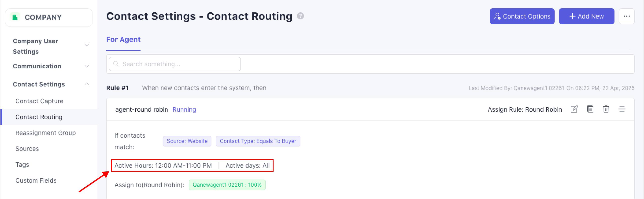Click the green company building icon
Viewport: 644px width, 199px height.
pyautogui.click(x=15, y=17)
